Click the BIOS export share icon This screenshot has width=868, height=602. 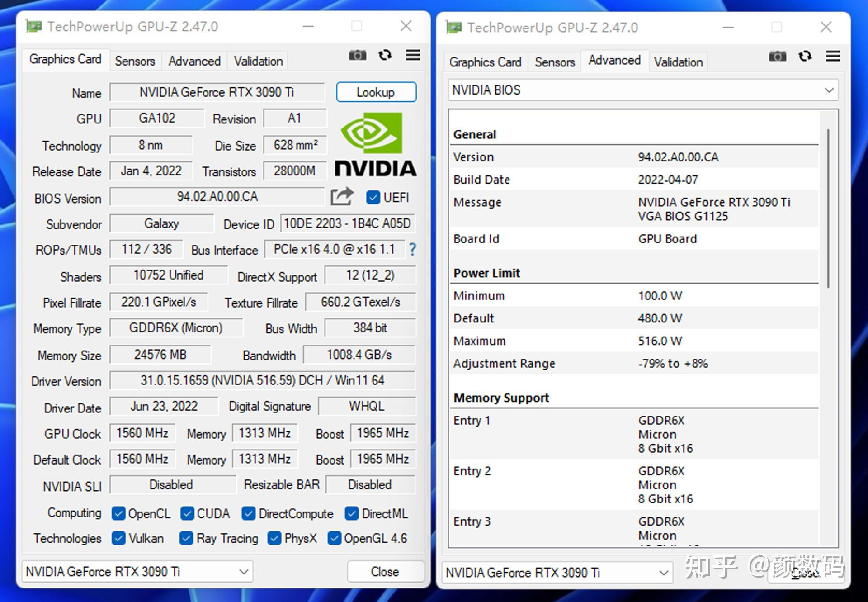click(x=341, y=197)
